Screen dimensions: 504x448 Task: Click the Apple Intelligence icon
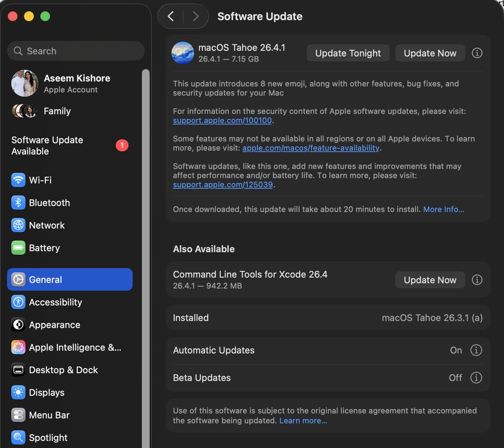(x=18, y=347)
